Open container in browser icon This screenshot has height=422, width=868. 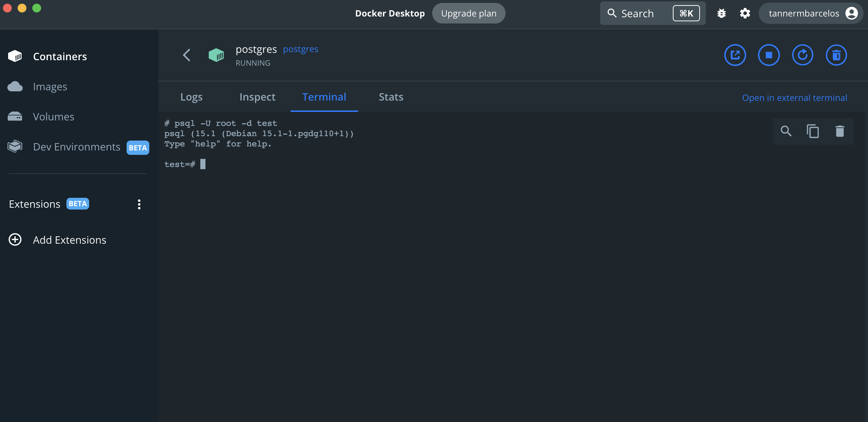point(735,55)
